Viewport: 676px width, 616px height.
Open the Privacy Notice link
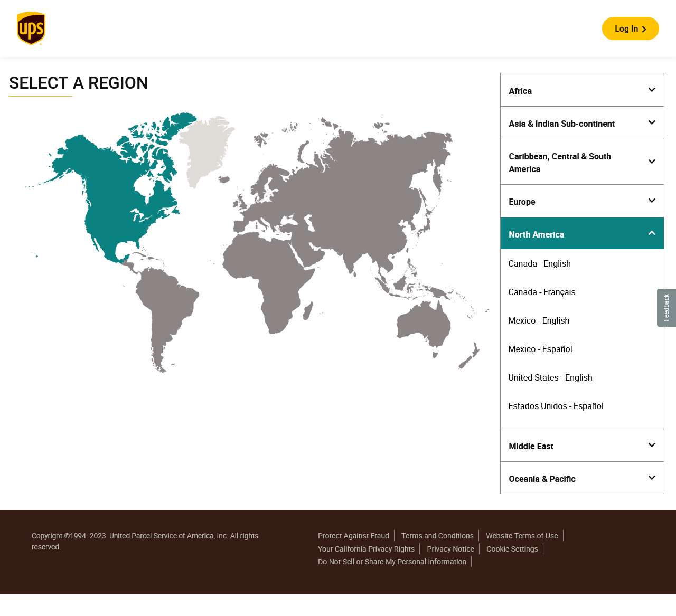point(450,549)
